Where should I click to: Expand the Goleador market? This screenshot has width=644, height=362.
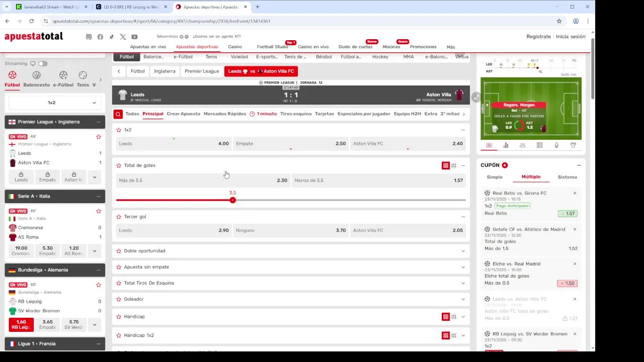463,299
